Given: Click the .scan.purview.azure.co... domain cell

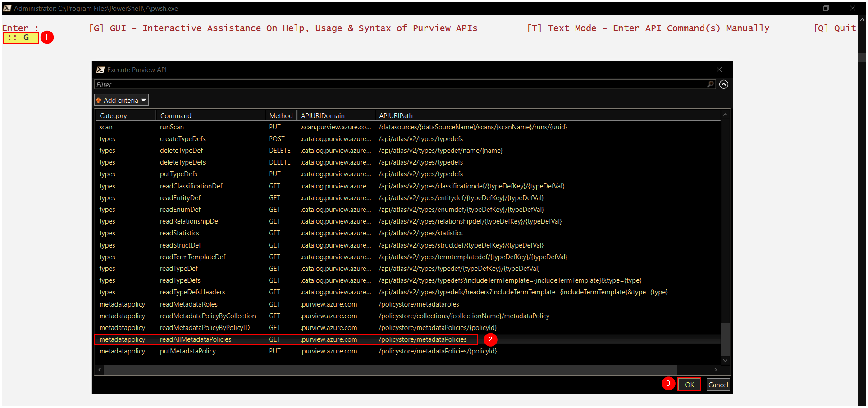Looking at the screenshot, I should click(336, 127).
